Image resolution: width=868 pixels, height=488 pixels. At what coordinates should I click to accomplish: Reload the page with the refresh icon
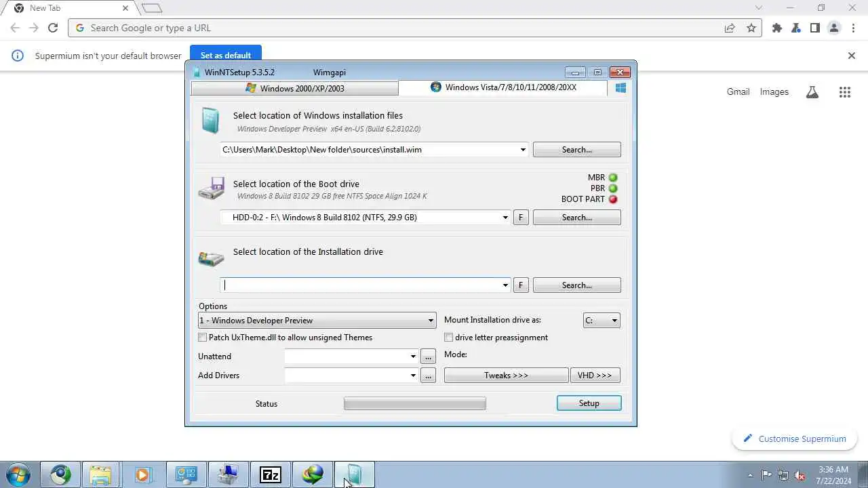coord(53,28)
